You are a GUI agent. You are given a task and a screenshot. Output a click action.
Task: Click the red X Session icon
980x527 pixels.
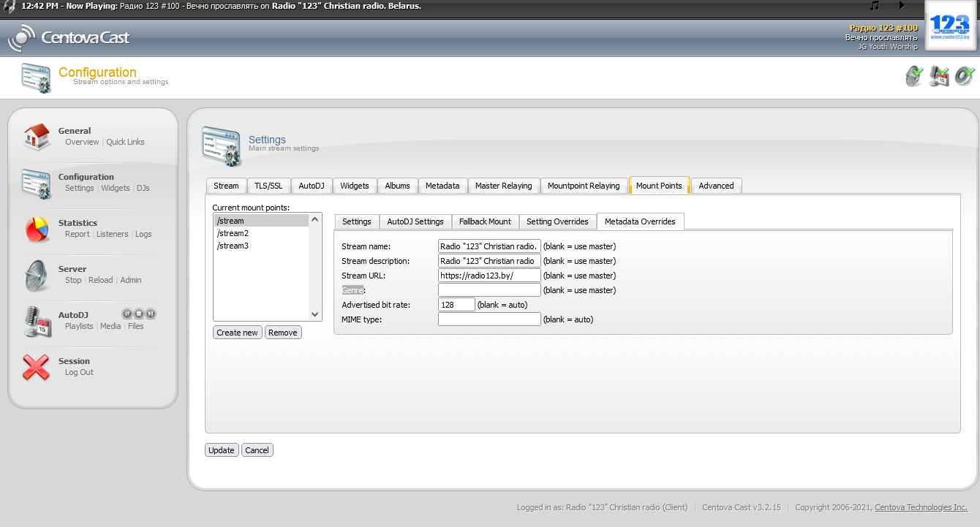[36, 367]
